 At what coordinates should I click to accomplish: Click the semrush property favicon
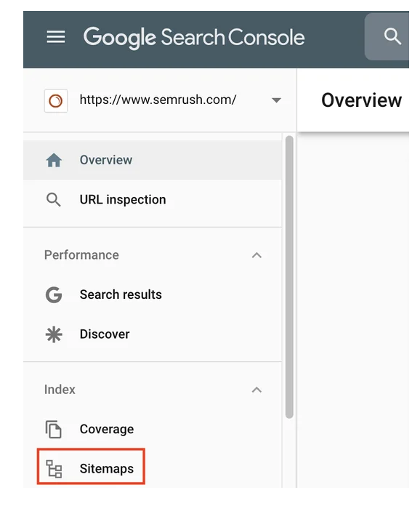click(56, 100)
